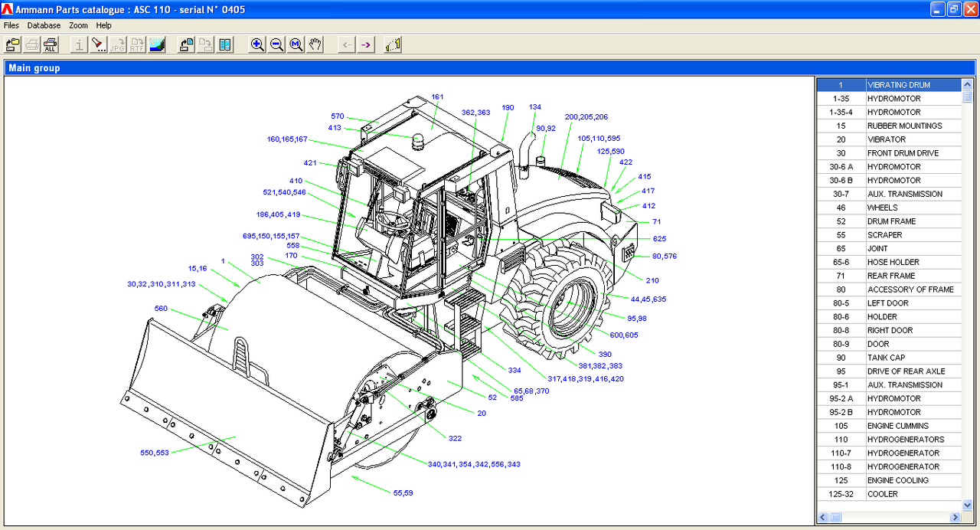This screenshot has width=980, height=530.
Task: Click the grayed copy pages icon
Action: pos(205,45)
